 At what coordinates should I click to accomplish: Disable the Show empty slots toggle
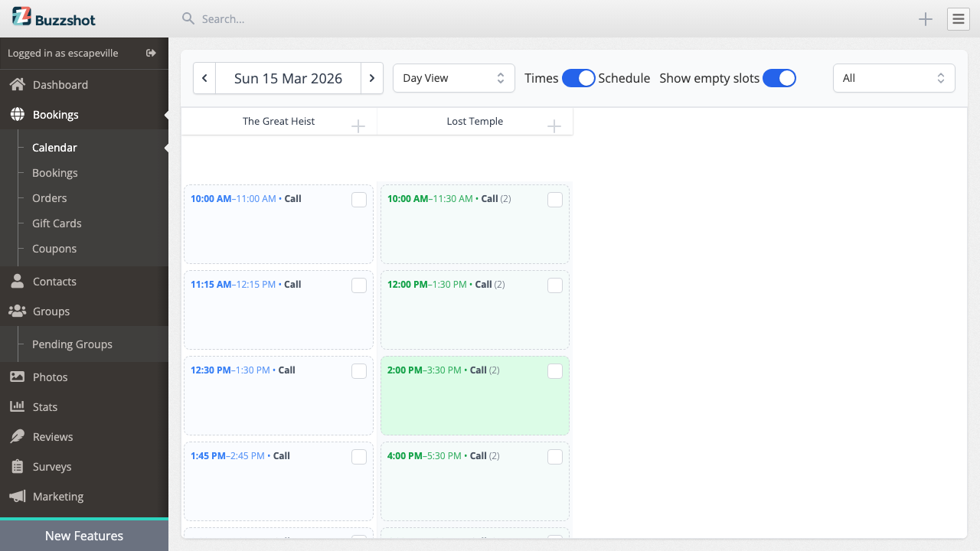coord(779,78)
